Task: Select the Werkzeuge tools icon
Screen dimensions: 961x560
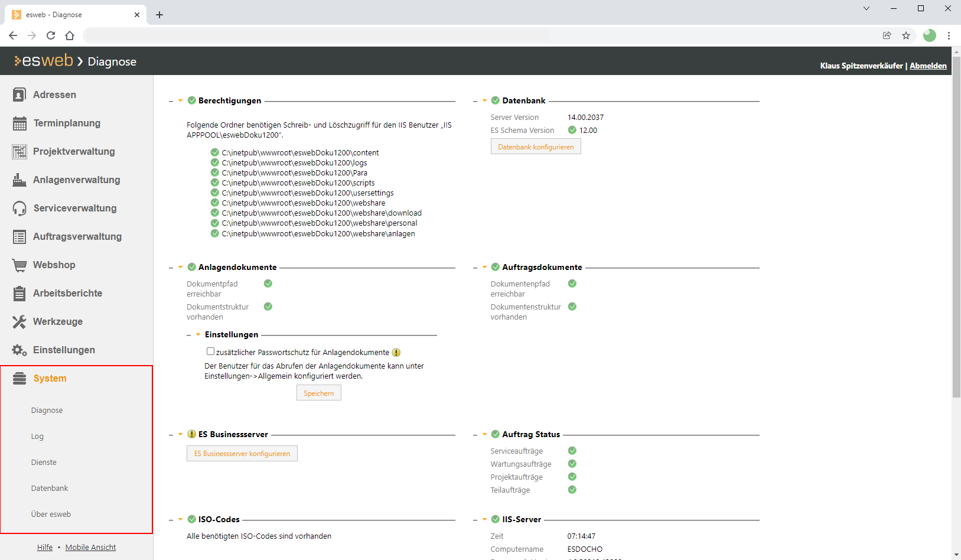Action: (x=19, y=322)
